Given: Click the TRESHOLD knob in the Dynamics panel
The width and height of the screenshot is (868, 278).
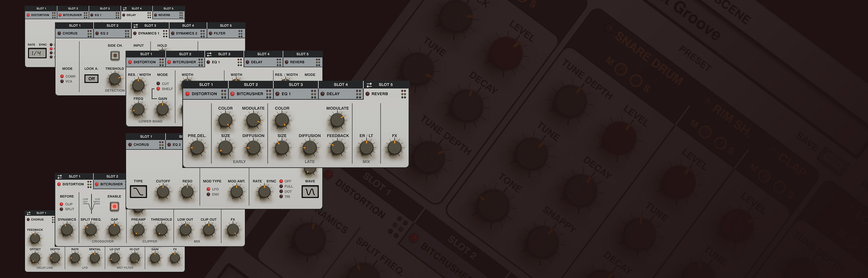Looking at the screenshot, I should [115, 79].
